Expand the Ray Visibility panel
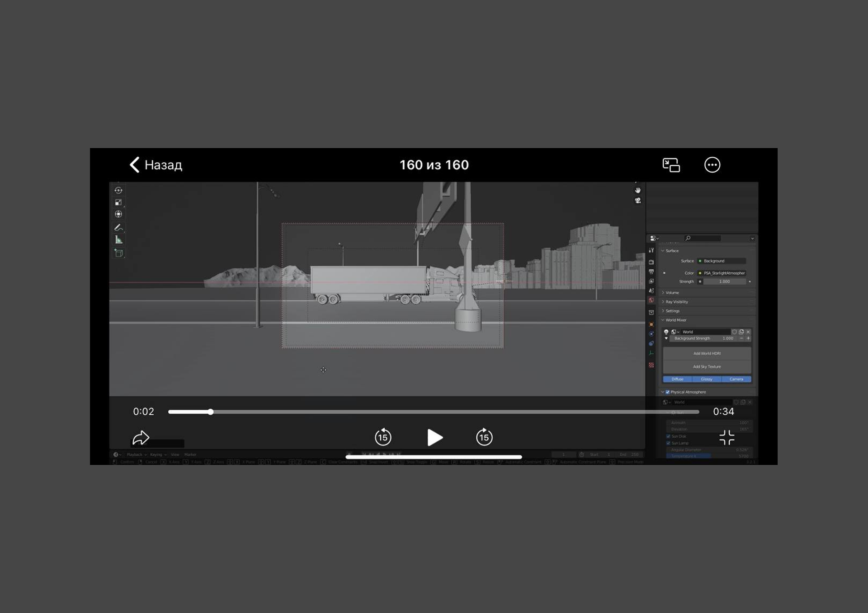868x613 pixels. click(x=676, y=302)
